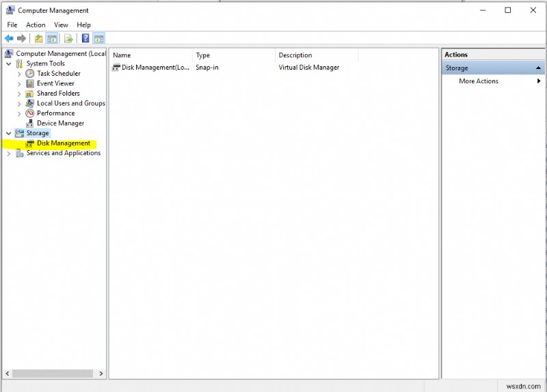Expand the Task Scheduler node

tap(19, 74)
